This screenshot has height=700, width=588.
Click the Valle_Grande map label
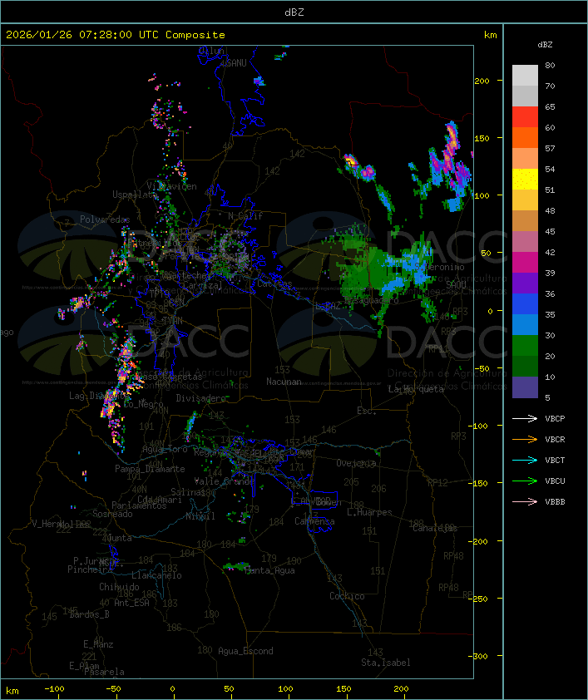[224, 481]
